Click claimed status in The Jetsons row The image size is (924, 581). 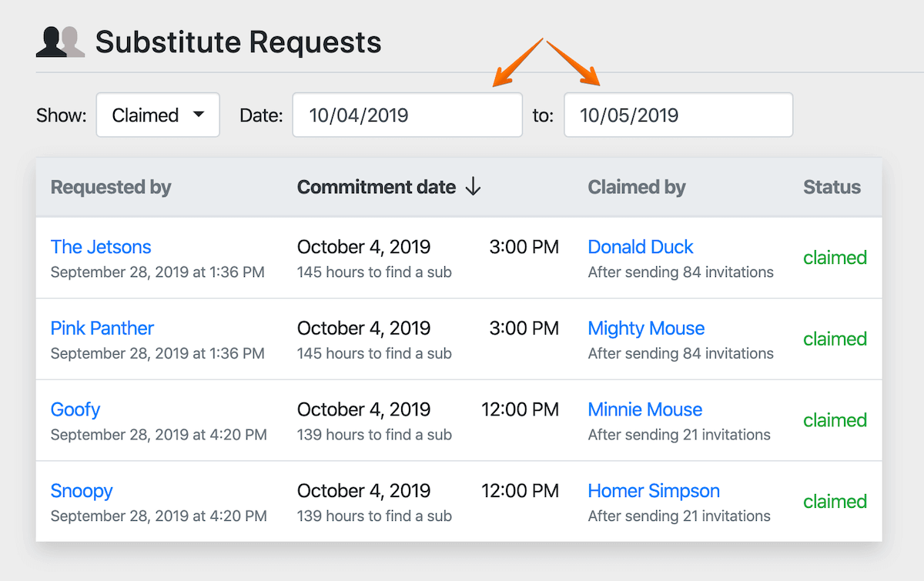click(835, 258)
